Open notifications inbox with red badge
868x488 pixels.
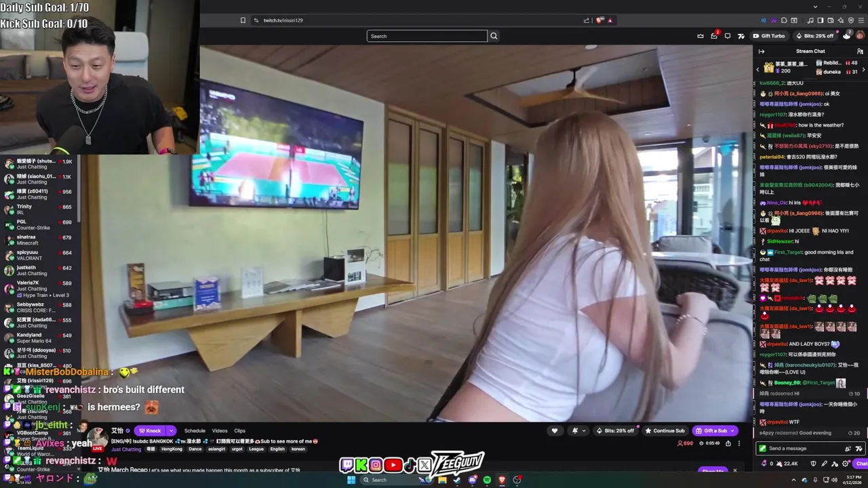(714, 36)
